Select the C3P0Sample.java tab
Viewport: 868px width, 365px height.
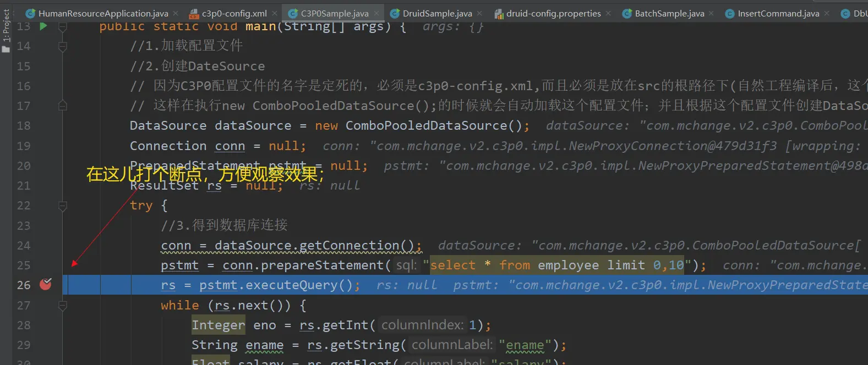(334, 13)
